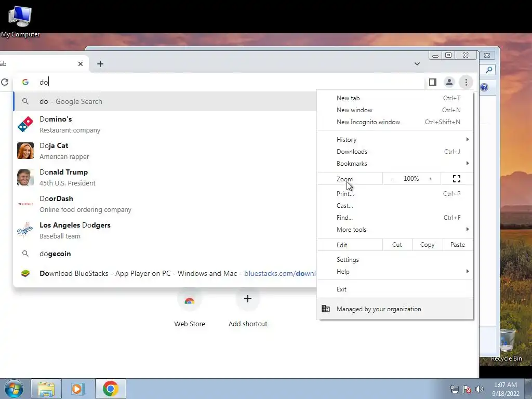
Task: Click the Add shortcut plus icon
Action: 248,299
